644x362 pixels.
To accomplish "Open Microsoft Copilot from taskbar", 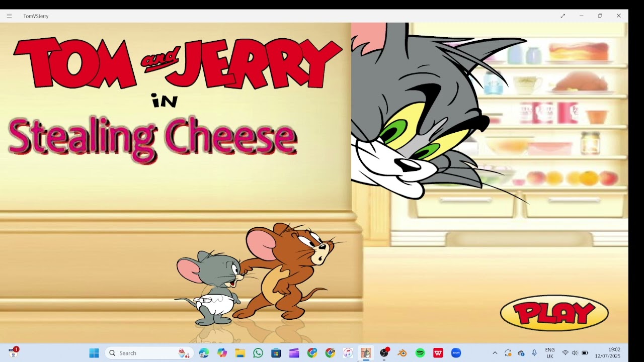I will coord(222,353).
